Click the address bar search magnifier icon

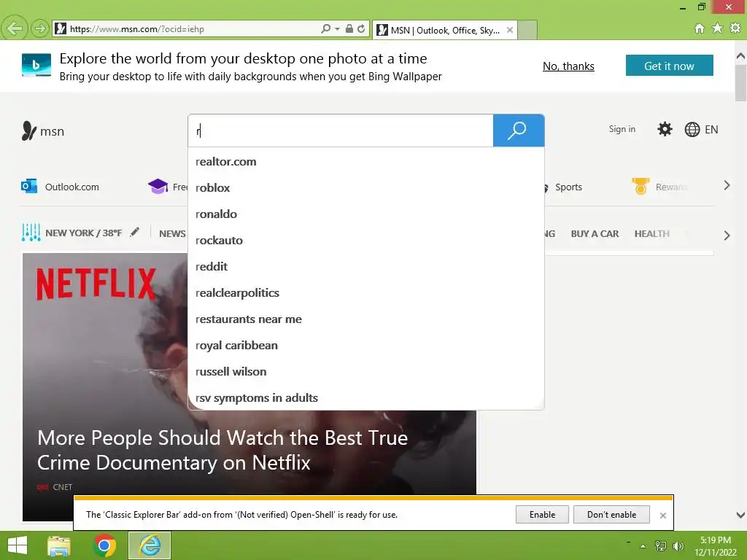tap(325, 28)
